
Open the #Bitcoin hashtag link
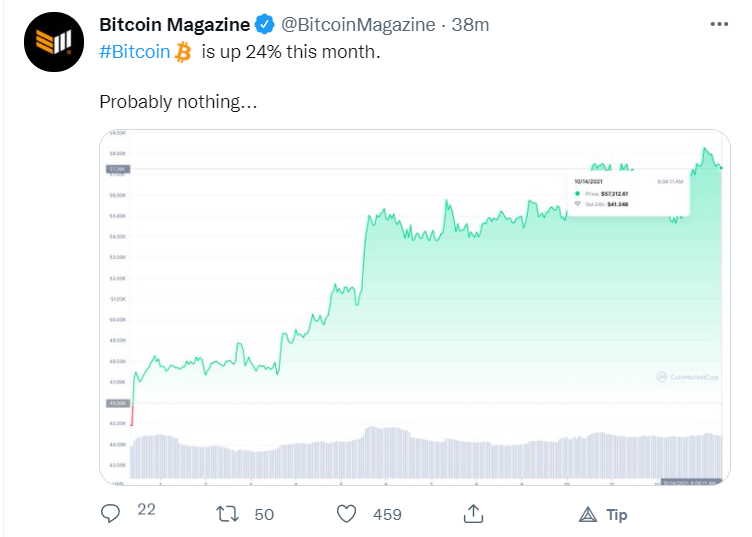135,52
